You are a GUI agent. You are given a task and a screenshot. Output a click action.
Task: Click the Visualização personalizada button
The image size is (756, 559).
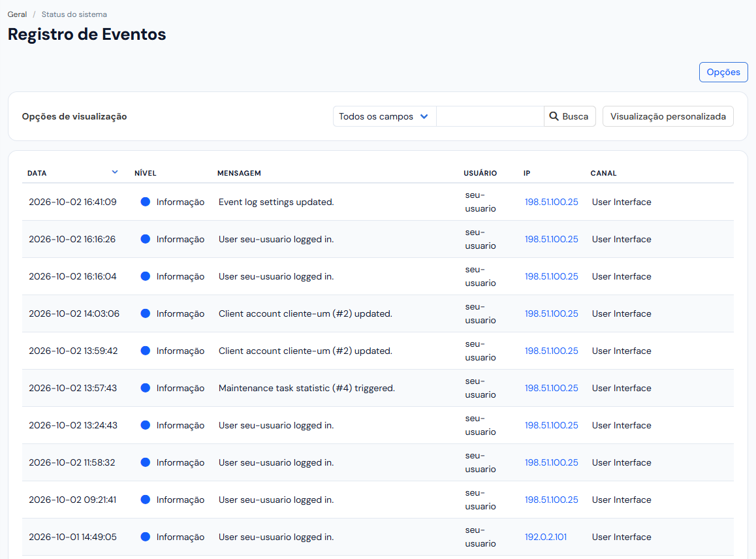click(x=668, y=116)
